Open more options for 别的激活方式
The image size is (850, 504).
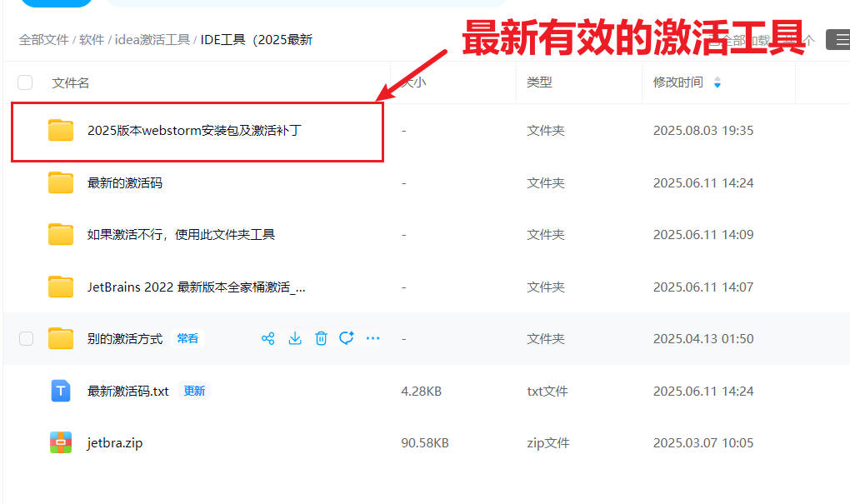[373, 338]
